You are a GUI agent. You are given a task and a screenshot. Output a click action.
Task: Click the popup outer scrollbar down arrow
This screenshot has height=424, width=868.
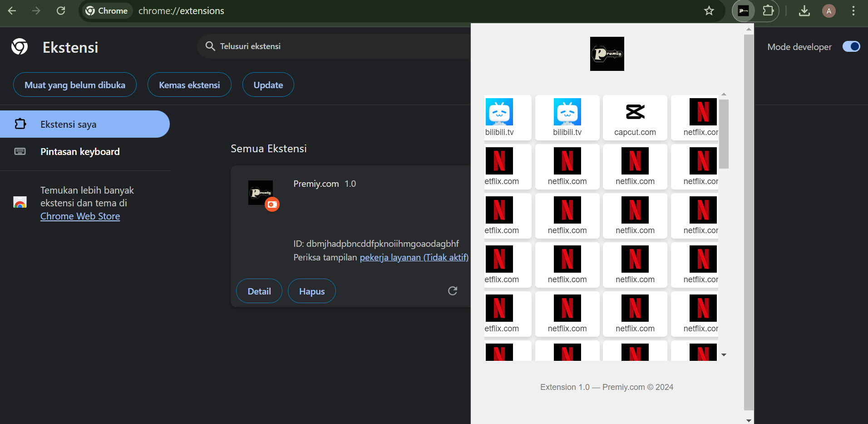click(749, 420)
